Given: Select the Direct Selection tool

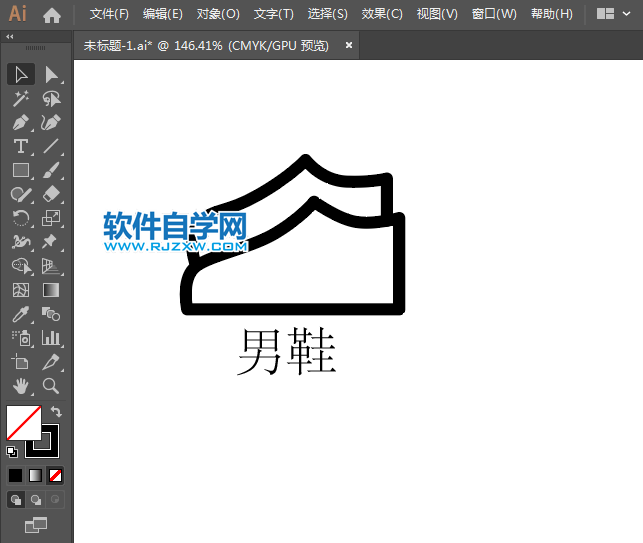Looking at the screenshot, I should [51, 75].
